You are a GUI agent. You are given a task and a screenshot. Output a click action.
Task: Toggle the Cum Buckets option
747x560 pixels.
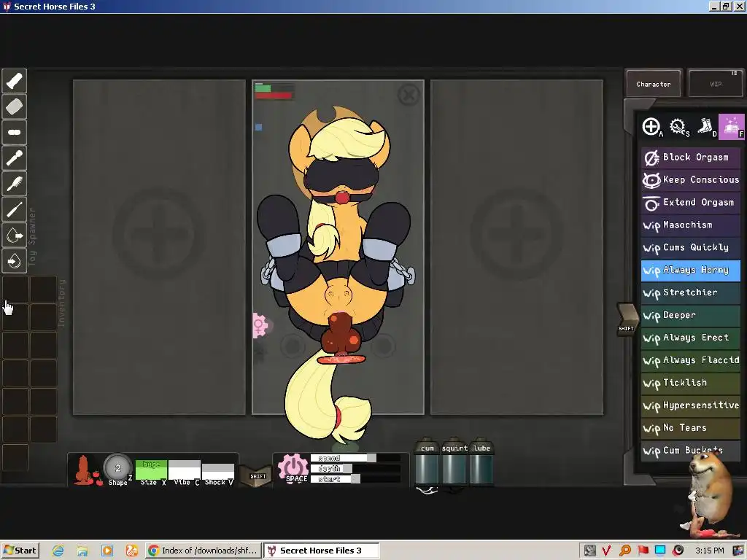(x=691, y=451)
